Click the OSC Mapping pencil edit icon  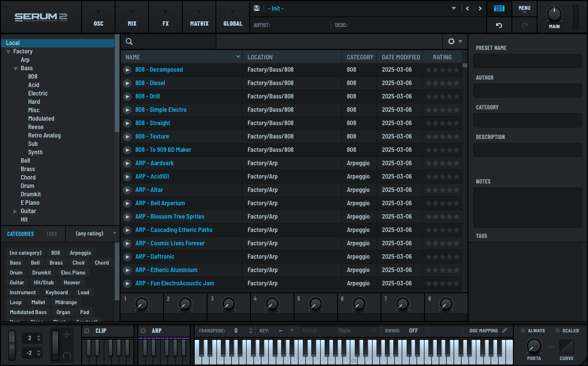pos(505,330)
